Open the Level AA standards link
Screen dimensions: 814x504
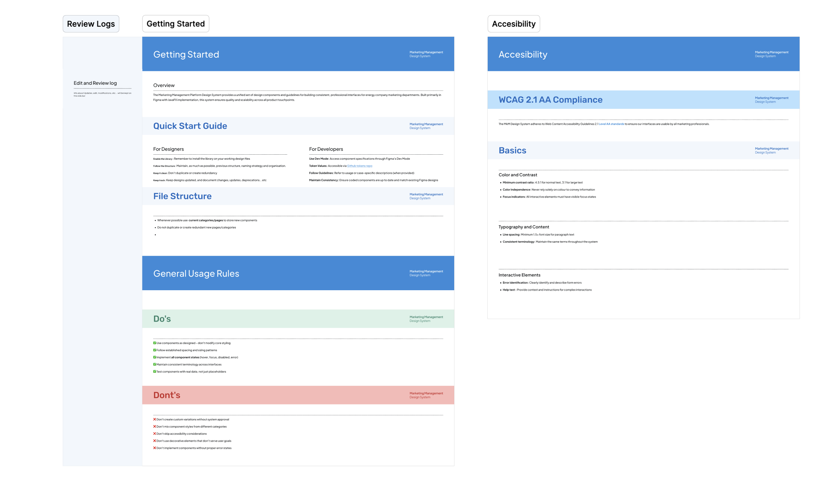pyautogui.click(x=611, y=124)
